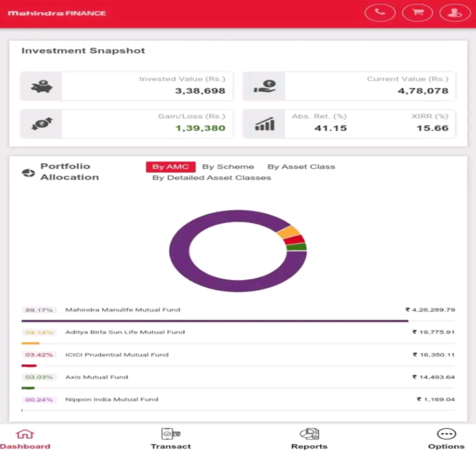Open the user profile icon

click(x=454, y=13)
